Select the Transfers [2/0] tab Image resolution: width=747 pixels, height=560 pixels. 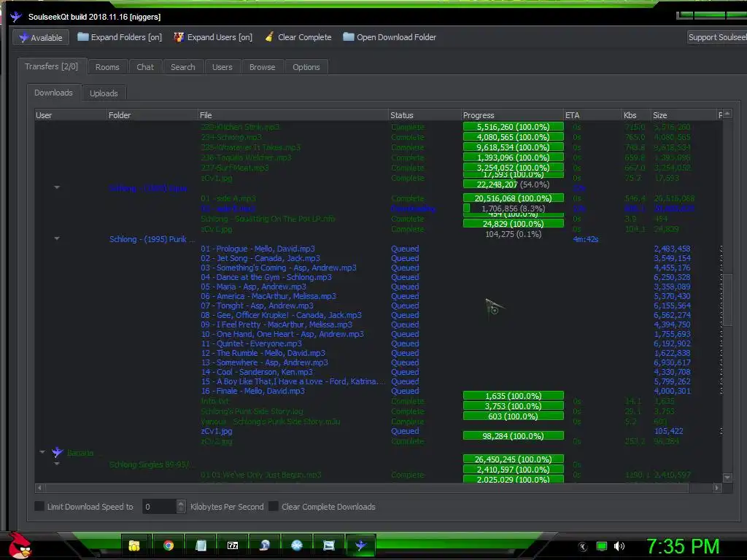52,66
